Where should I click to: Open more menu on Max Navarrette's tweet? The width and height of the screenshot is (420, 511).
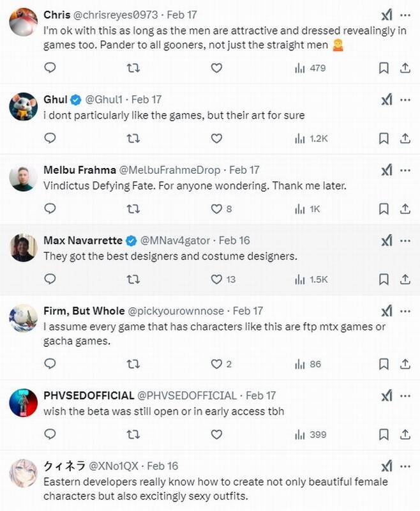pyautogui.click(x=405, y=240)
